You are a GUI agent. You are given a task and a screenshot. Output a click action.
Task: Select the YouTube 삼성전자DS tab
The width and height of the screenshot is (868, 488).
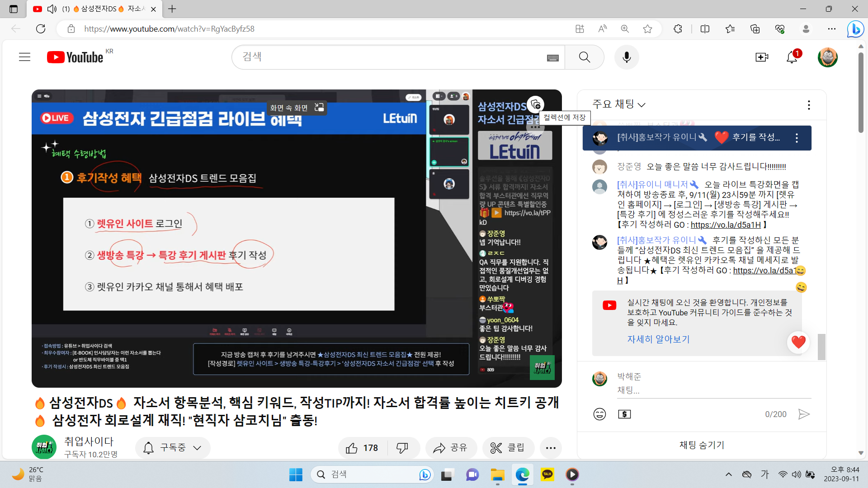coord(95,9)
